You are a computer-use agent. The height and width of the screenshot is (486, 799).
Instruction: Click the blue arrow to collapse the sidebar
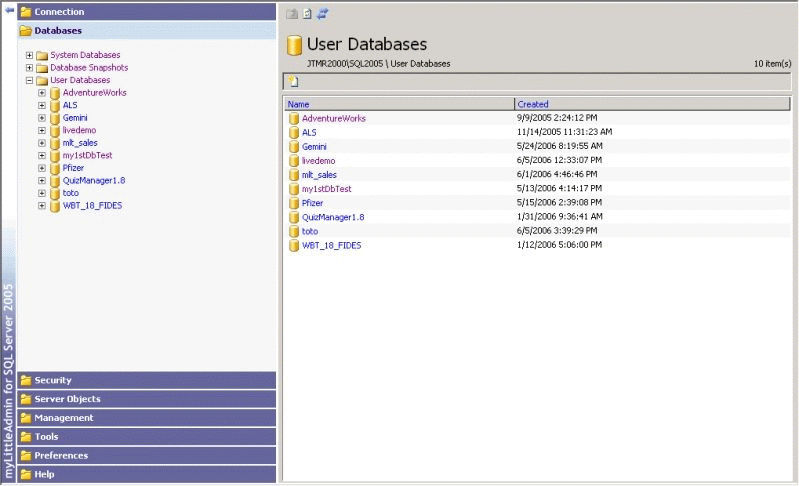tap(9, 9)
